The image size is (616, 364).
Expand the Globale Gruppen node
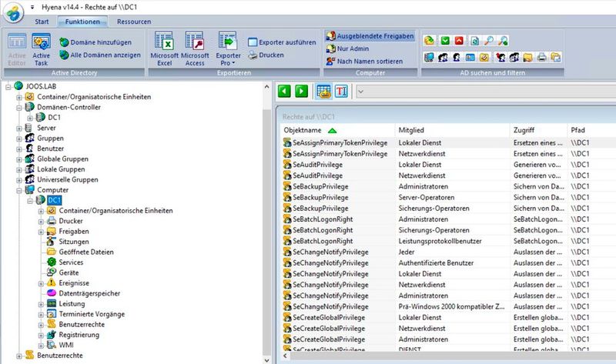coord(18,159)
